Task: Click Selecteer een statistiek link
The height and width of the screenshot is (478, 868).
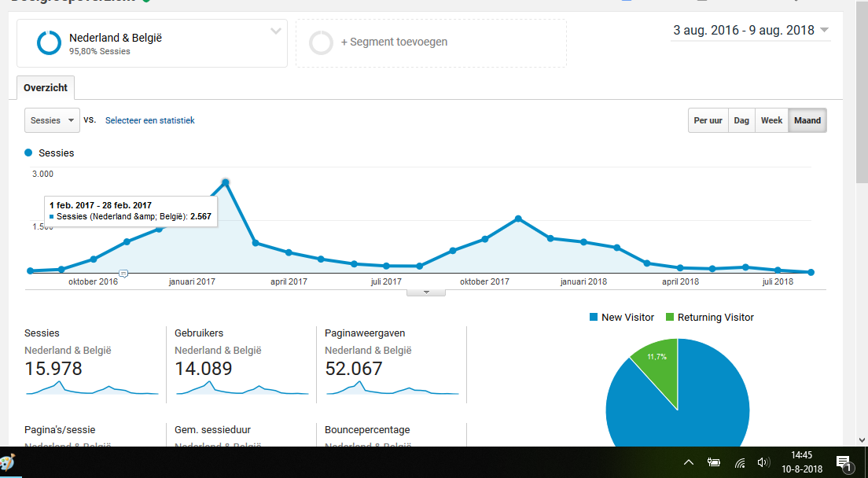Action: point(150,120)
